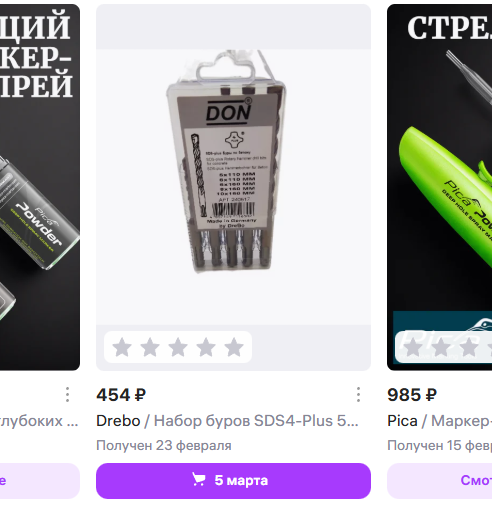Click the Смотреть button under Pica marker

pos(439,481)
